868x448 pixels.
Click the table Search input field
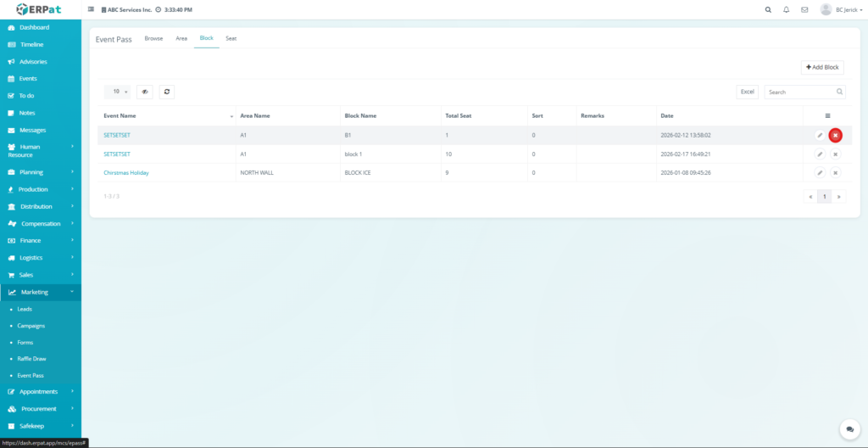[x=799, y=92]
